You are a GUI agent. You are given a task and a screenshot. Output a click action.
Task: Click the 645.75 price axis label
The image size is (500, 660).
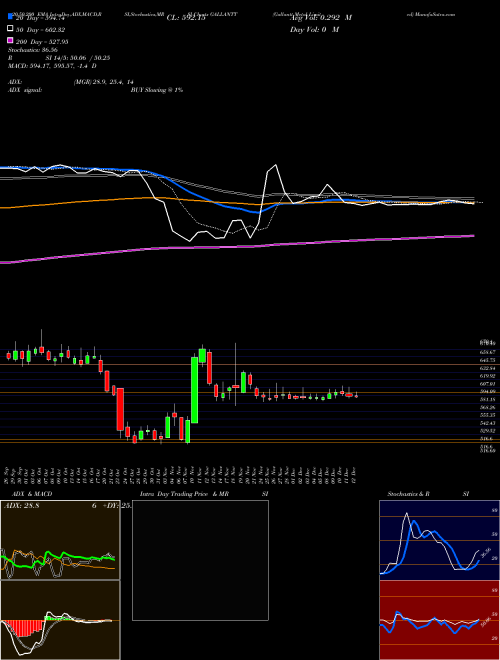488,360
